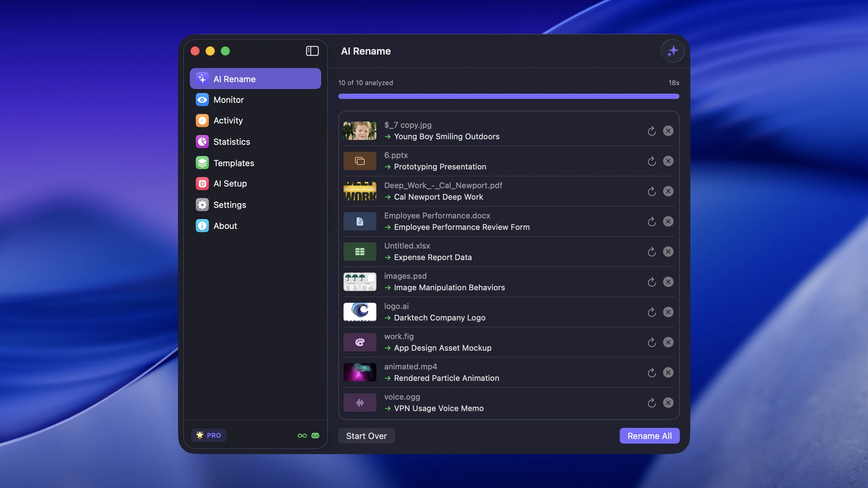868x488 pixels.
Task: Remove logo.ai from the list
Action: point(668,312)
